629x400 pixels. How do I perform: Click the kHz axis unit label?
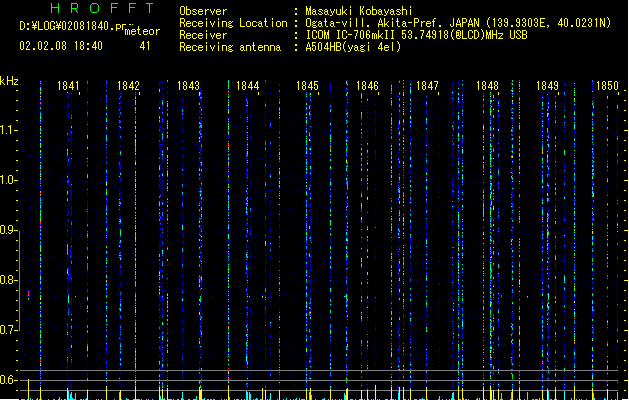[x=9, y=81]
